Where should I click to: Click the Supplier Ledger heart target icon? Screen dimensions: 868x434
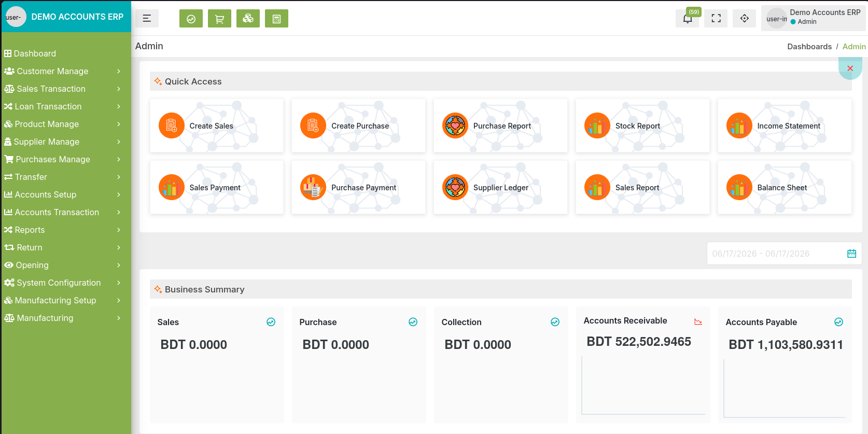click(455, 187)
